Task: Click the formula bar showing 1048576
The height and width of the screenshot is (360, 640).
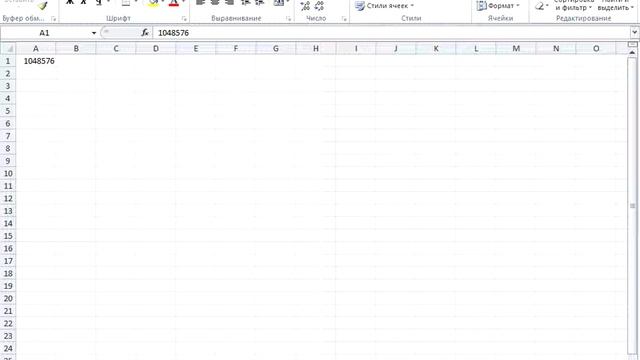Action: coord(391,33)
